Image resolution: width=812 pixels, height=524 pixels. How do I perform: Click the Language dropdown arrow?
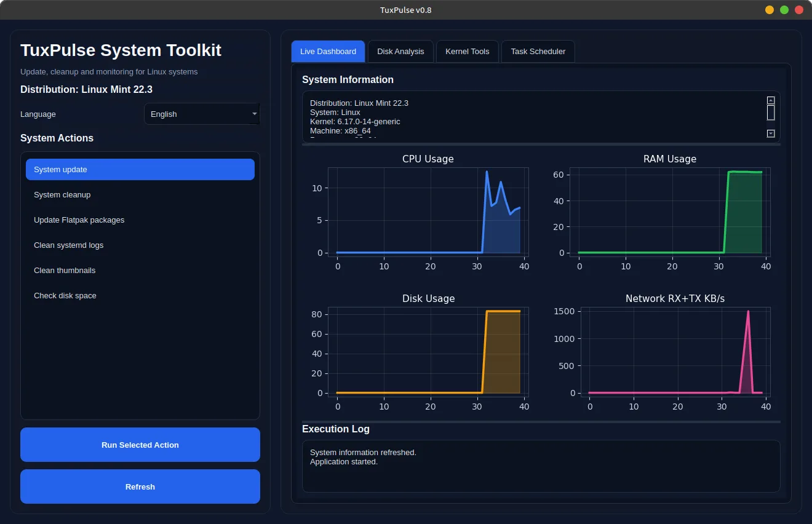tap(253, 114)
